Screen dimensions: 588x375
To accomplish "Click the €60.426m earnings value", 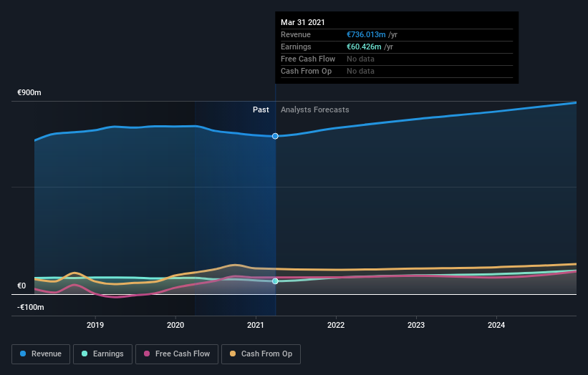I will click(x=364, y=47).
